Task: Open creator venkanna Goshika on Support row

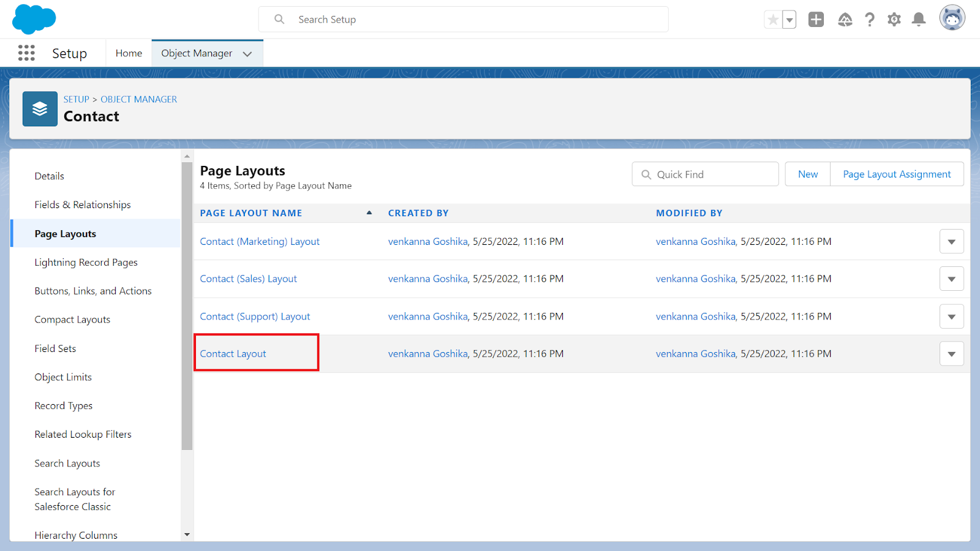Action: click(428, 317)
